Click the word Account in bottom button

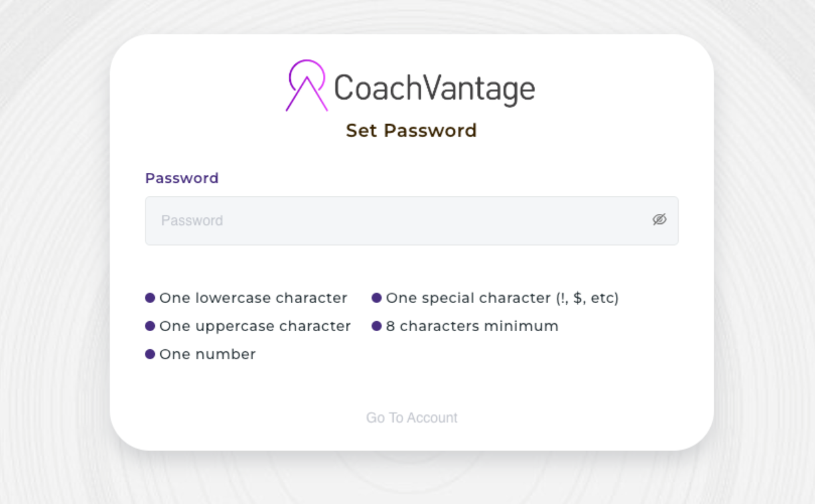pyautogui.click(x=432, y=418)
